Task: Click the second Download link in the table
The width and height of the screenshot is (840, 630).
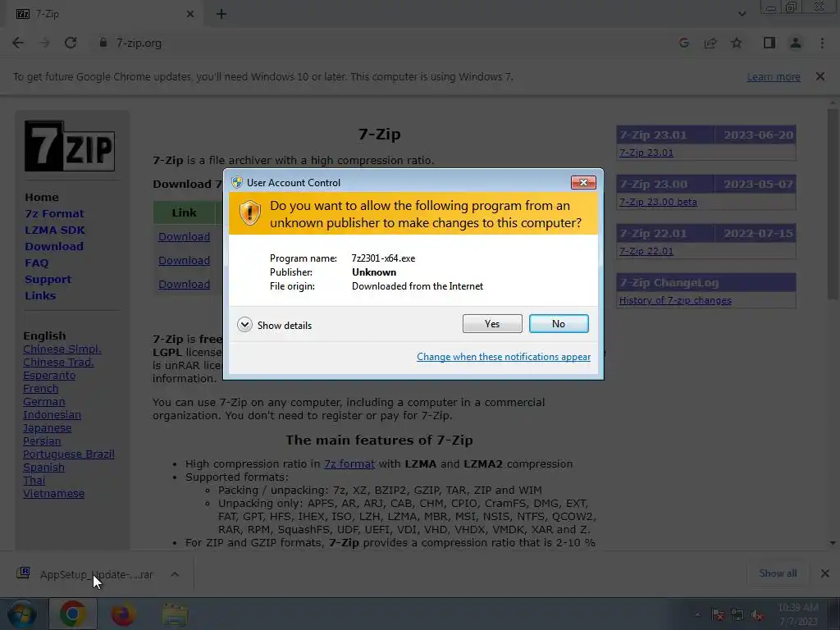Action: tap(185, 260)
